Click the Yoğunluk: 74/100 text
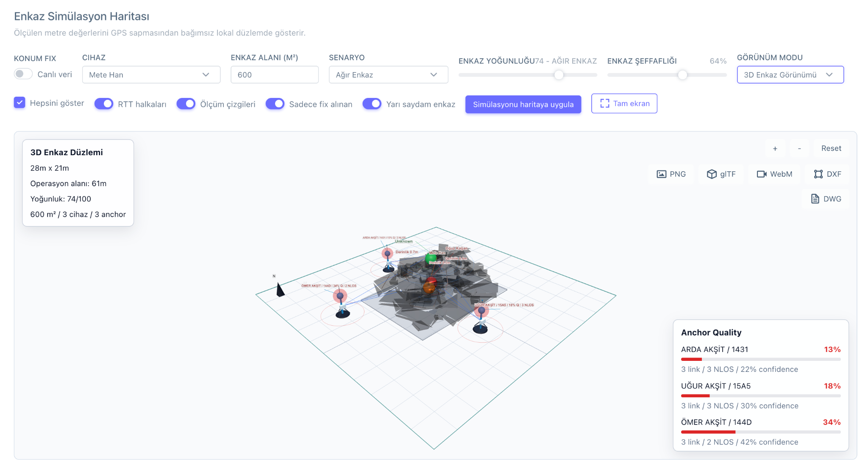 tap(61, 199)
